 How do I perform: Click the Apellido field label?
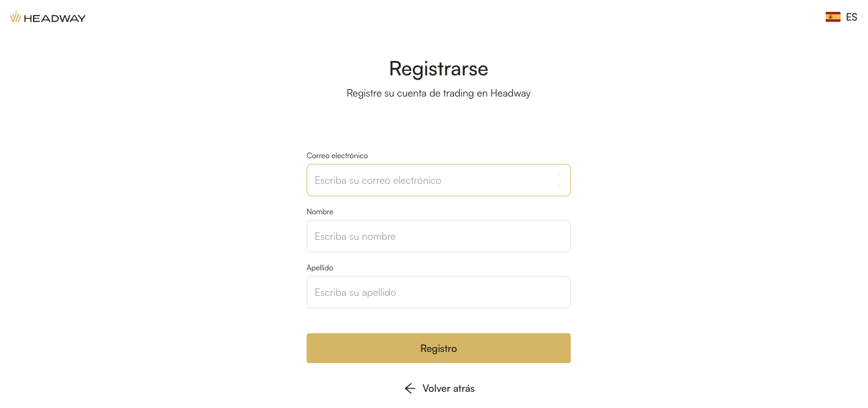click(320, 268)
